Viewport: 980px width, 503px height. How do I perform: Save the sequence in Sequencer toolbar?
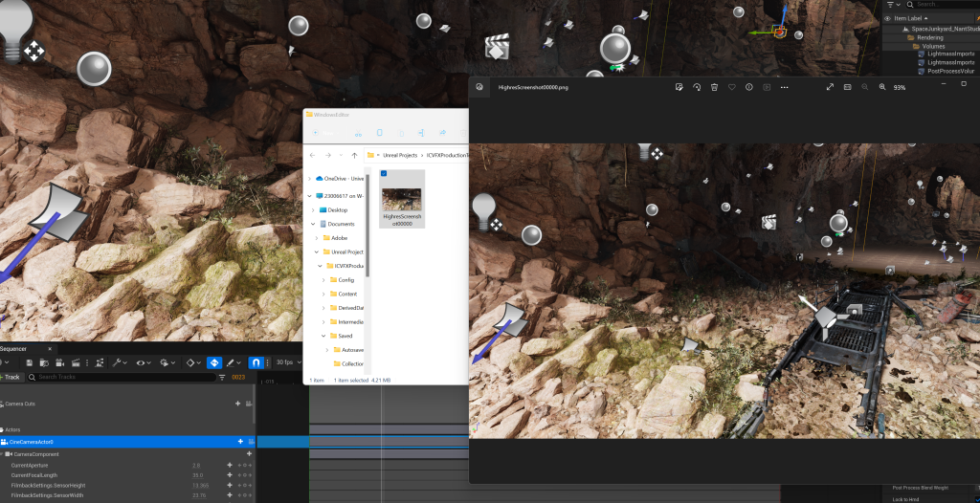(30, 363)
